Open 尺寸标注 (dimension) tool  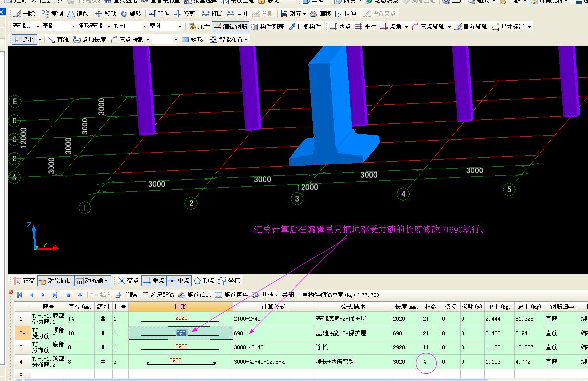pos(508,27)
